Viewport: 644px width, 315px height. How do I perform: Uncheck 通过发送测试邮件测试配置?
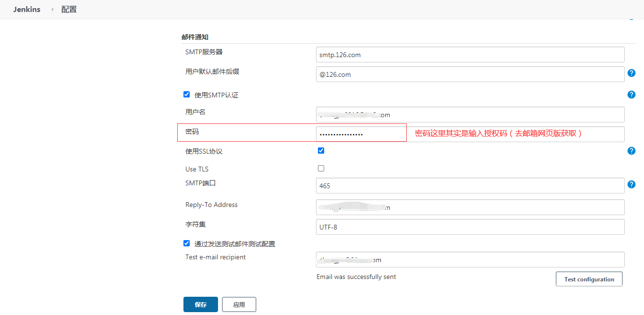[x=186, y=243]
